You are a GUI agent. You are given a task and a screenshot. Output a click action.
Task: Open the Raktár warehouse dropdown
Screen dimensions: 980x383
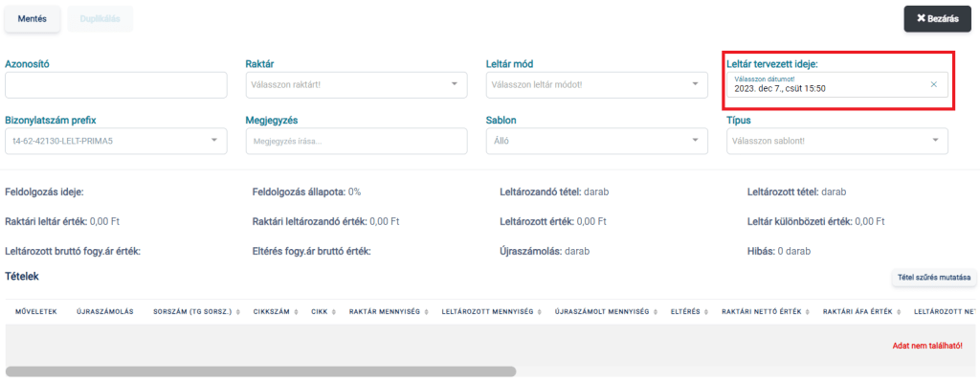(356, 84)
